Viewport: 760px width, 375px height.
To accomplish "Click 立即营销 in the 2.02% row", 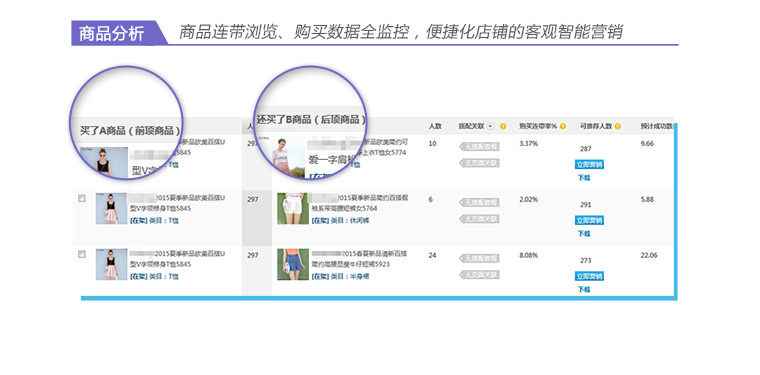I will point(589,220).
